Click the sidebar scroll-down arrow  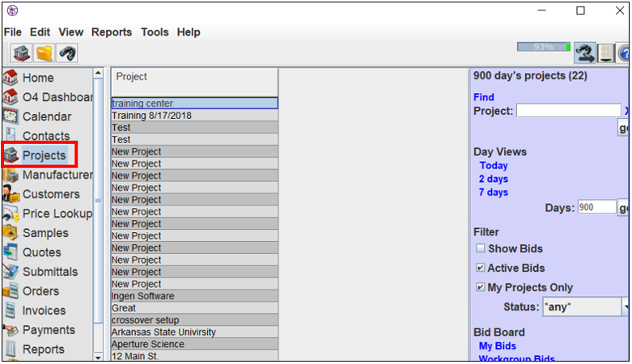[98, 357]
